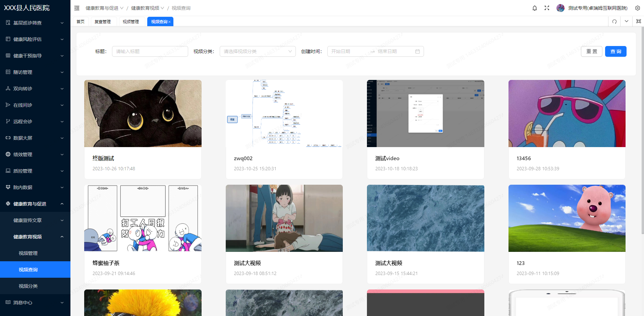Open the 123 pink beaver thumbnail
Viewport: 644px width, 316px height.
point(567,218)
